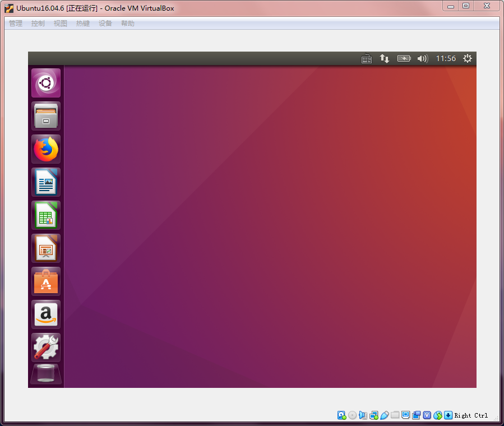Open the 控制 menu
Viewport: 504px width, 426px height.
click(38, 24)
